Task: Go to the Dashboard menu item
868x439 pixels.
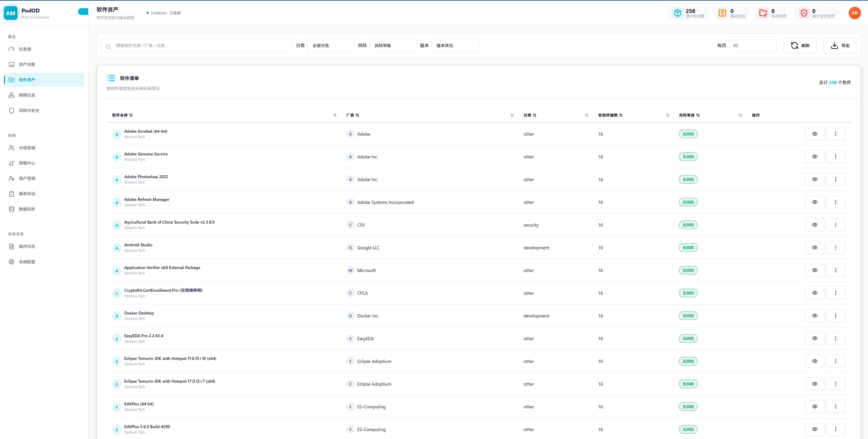Action: click(x=25, y=49)
